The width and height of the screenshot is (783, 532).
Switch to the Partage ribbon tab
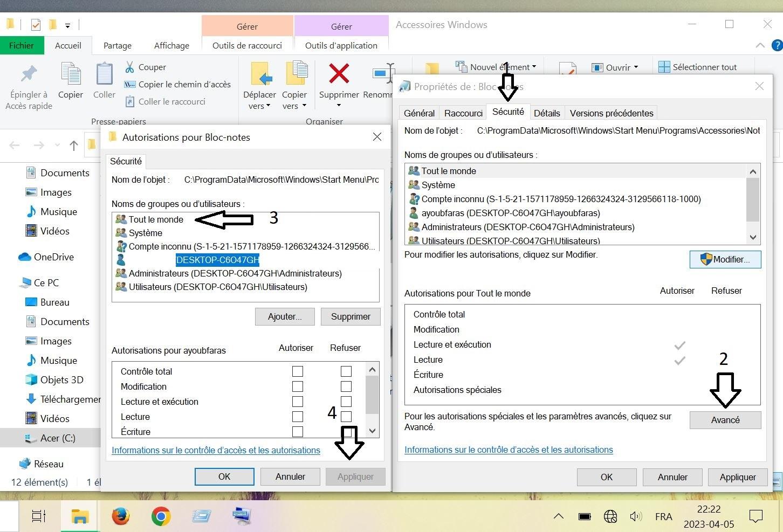coord(118,45)
